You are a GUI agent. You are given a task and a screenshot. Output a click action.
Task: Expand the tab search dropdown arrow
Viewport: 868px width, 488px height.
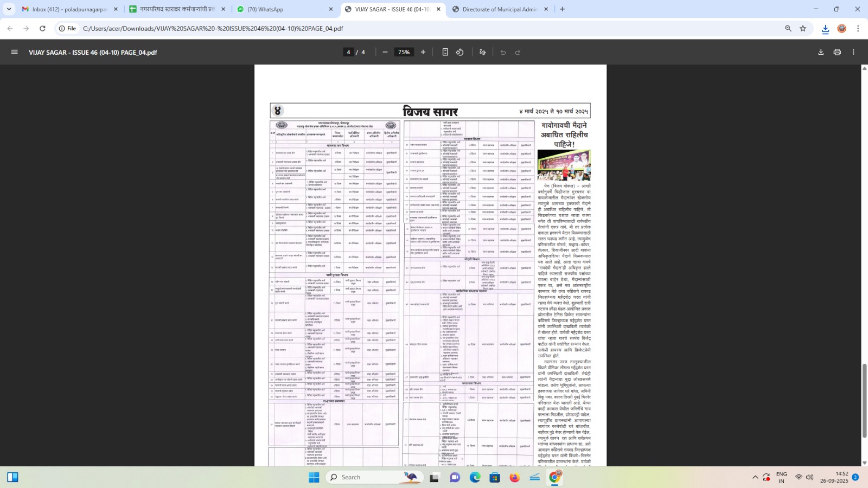point(9,9)
